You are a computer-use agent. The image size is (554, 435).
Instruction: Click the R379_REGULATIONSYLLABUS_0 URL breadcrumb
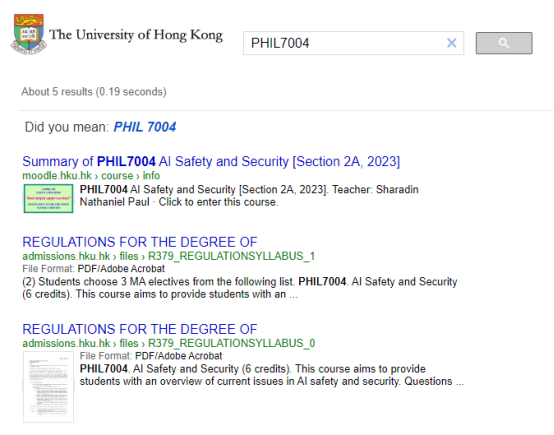click(231, 343)
